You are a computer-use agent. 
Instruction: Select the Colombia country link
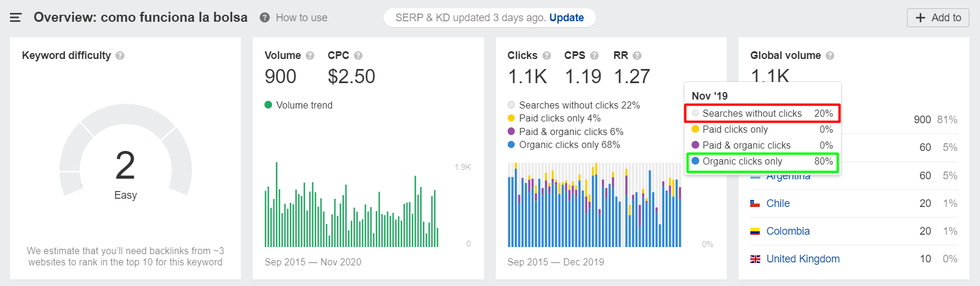tap(787, 231)
